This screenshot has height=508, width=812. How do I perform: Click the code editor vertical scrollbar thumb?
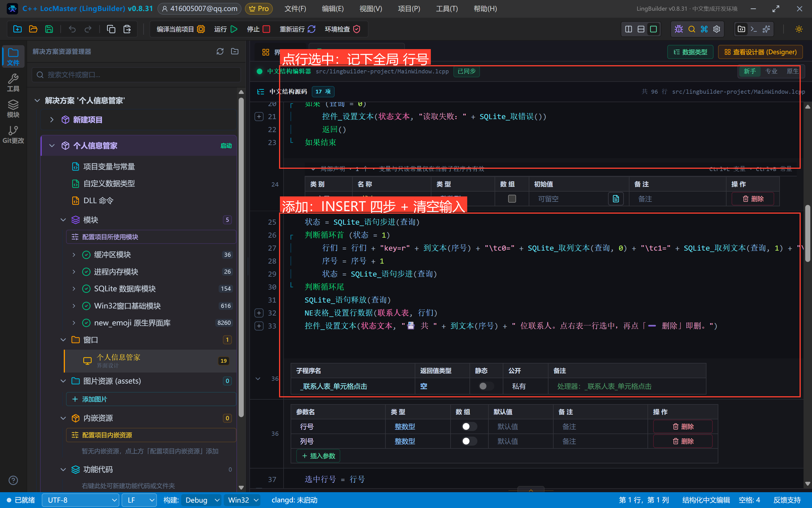(x=807, y=233)
